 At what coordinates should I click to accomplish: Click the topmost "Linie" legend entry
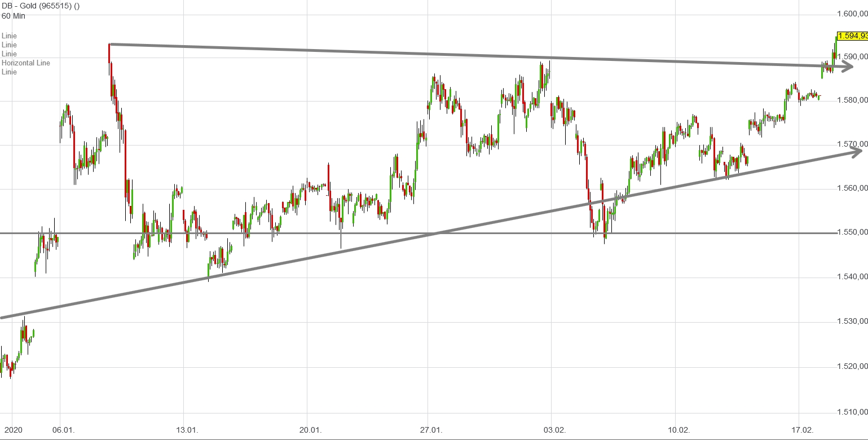(9, 36)
